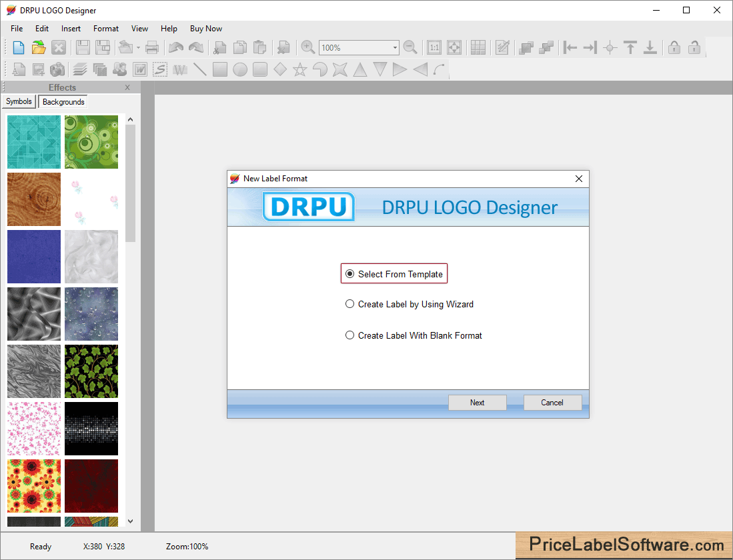Select the line drawing tool

199,69
